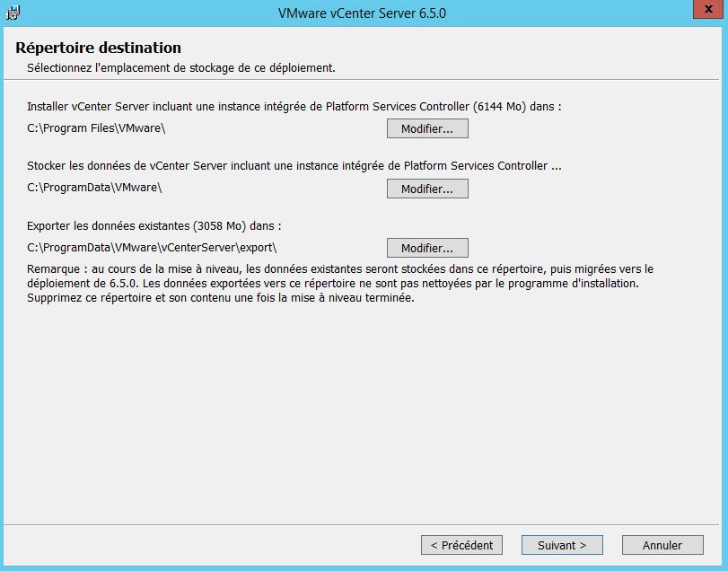This screenshot has height=571, width=728.
Task: Click the window title VMware vCenter Server 6.5.0
Action: coord(362,13)
